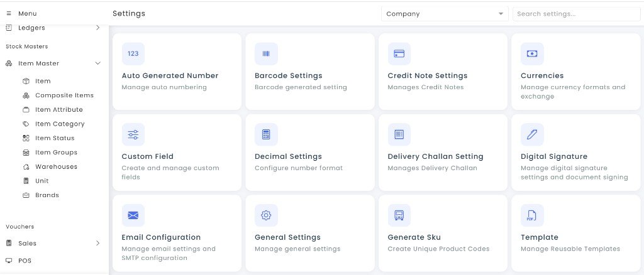Open Digital Signature title
The image size is (644, 275).
click(x=554, y=156)
